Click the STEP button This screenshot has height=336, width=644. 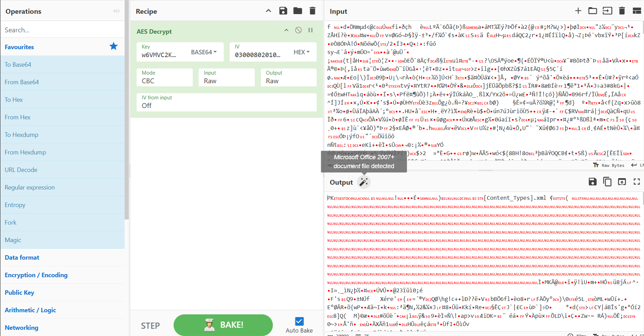coord(150,325)
